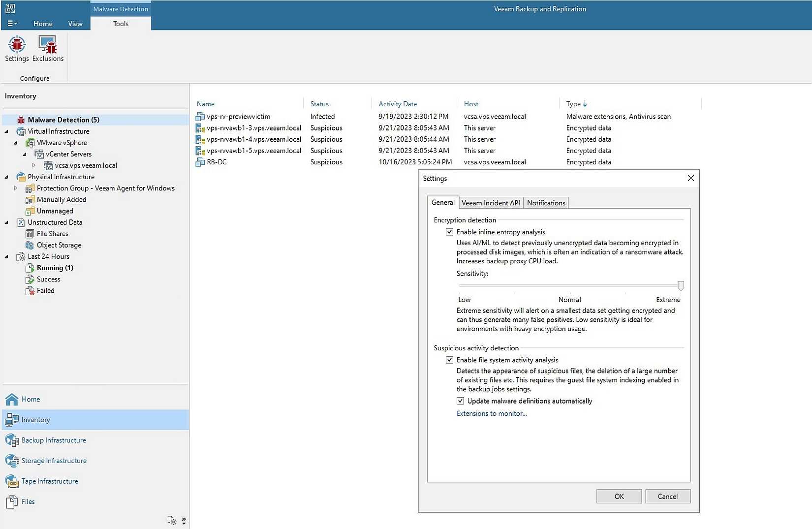Screen dimensions: 812x529
Task: Toggle Enable inline entropy analysis checkbox
Action: tap(449, 232)
